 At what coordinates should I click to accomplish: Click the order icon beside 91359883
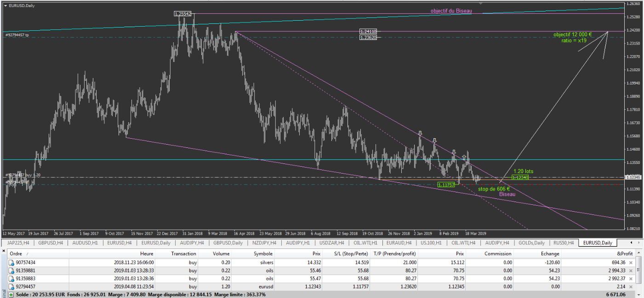click(11, 278)
